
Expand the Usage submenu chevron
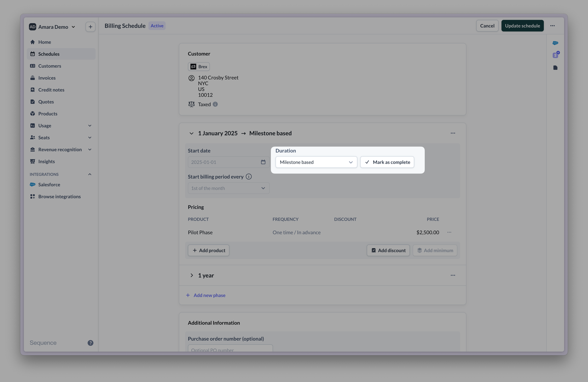[90, 126]
